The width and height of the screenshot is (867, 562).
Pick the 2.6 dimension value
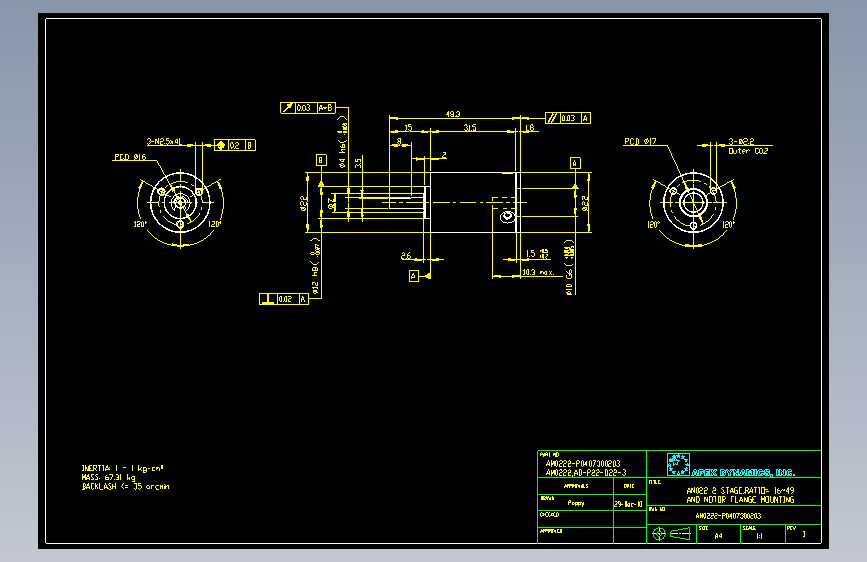[406, 256]
